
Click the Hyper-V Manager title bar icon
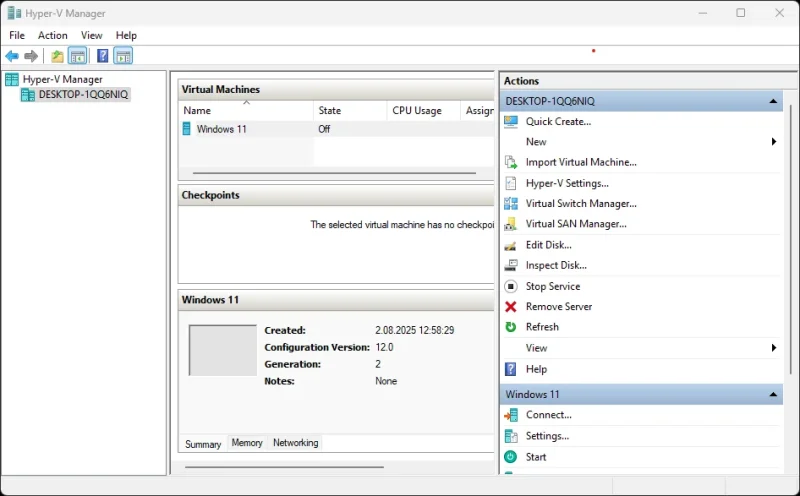pyautogui.click(x=14, y=13)
